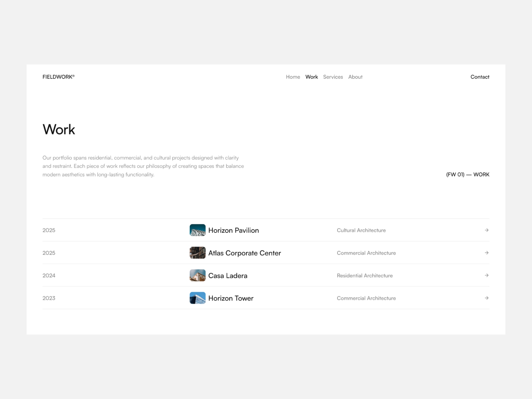This screenshot has width=532, height=399.
Task: Open the Atlas Corporate Center project thumbnail
Action: (x=197, y=253)
